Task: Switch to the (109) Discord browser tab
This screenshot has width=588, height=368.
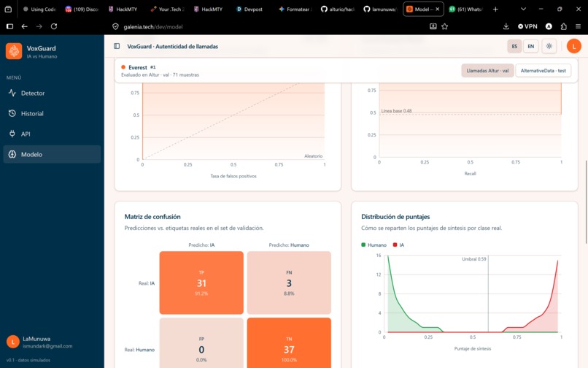Action: [82, 9]
